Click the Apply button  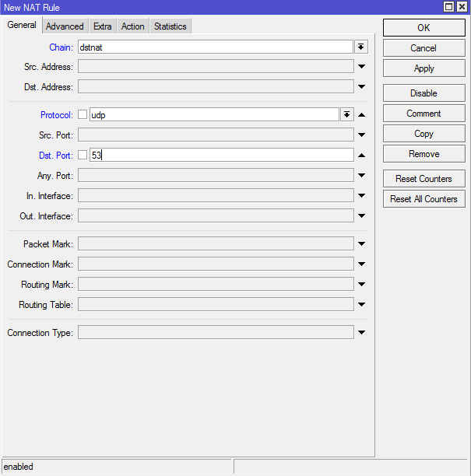pos(424,68)
